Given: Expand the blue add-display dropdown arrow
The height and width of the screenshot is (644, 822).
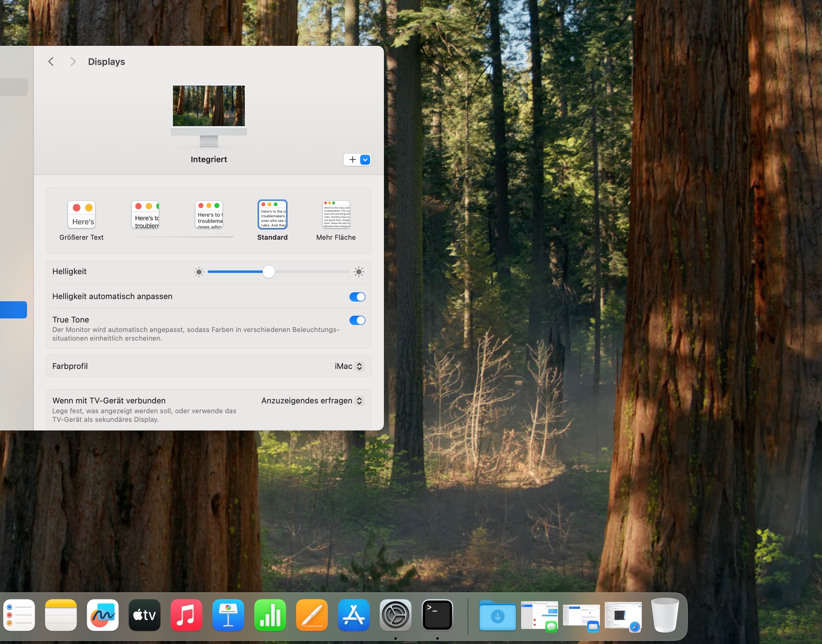Looking at the screenshot, I should pyautogui.click(x=365, y=159).
